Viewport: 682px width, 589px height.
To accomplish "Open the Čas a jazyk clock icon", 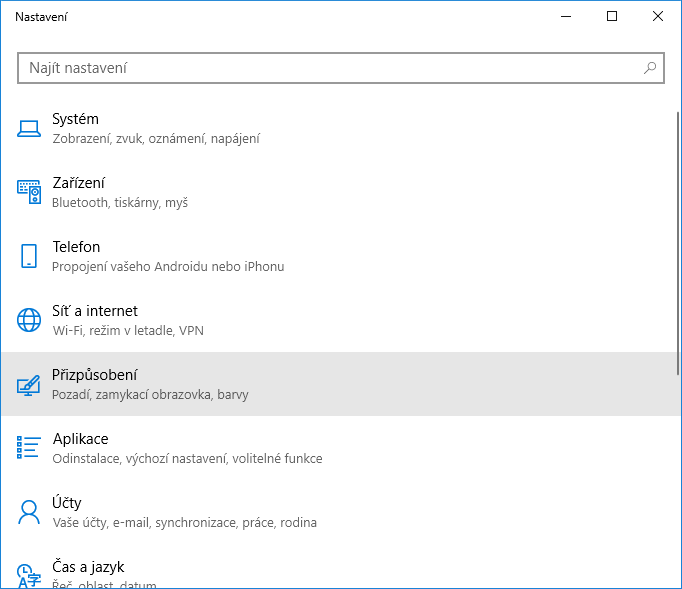I will [x=29, y=576].
